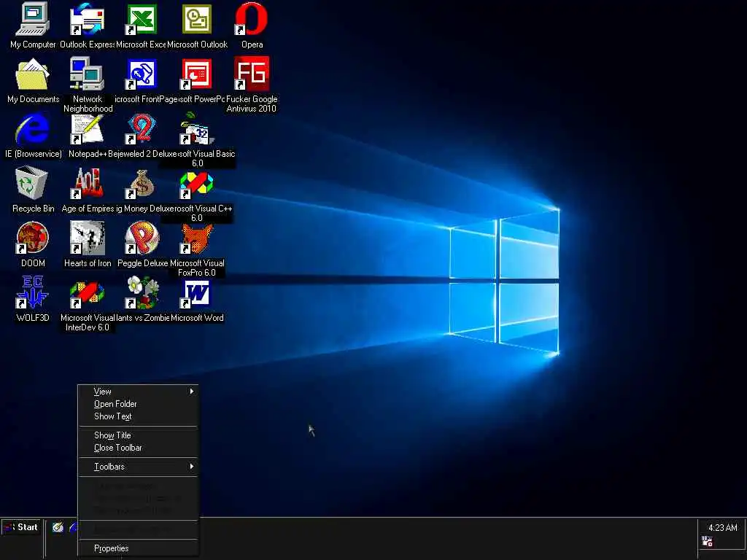Click the 4:23 AM taskbar clock
Image resolution: width=747 pixels, height=560 pixels.
coord(722,528)
